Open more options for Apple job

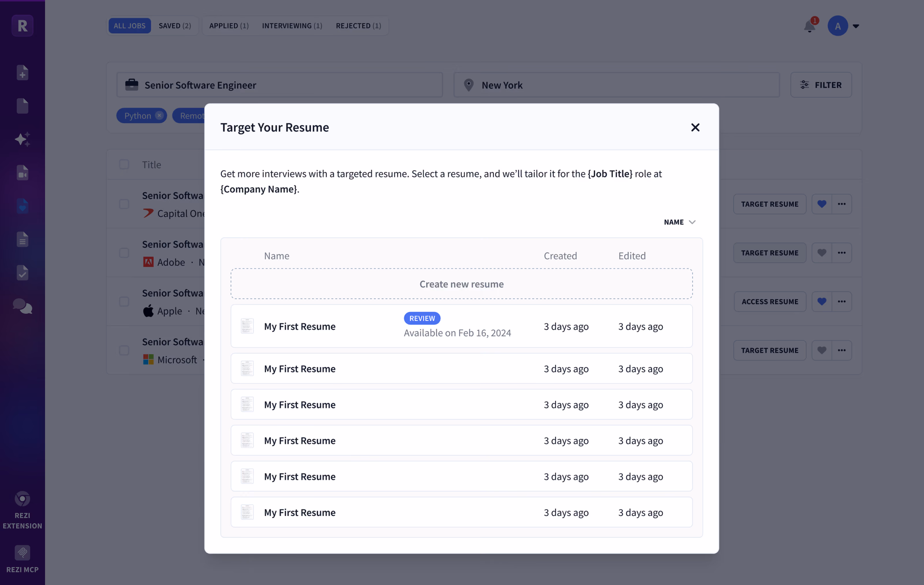pos(842,302)
